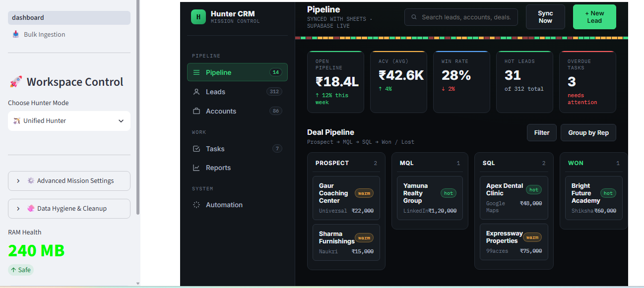Click the Group by Rep button
This screenshot has height=288, width=644.
pos(588,132)
